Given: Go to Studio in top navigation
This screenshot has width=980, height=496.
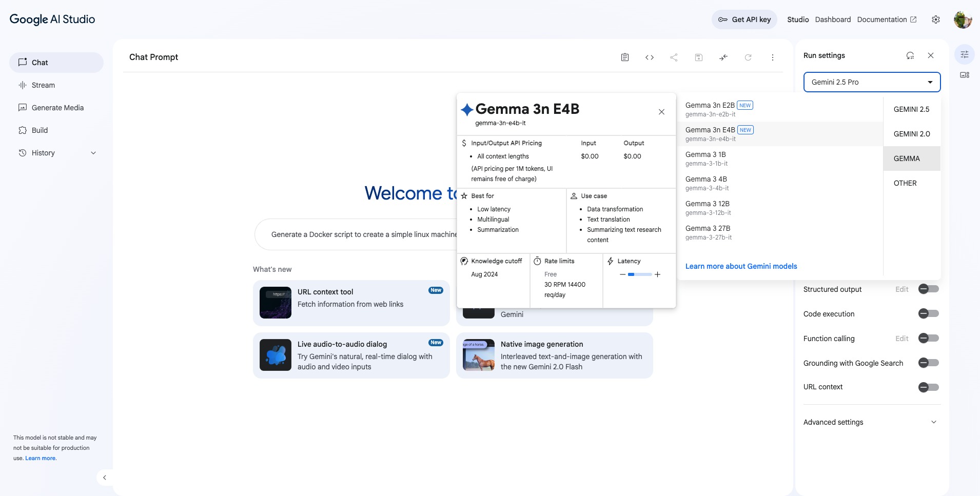Looking at the screenshot, I should point(798,19).
